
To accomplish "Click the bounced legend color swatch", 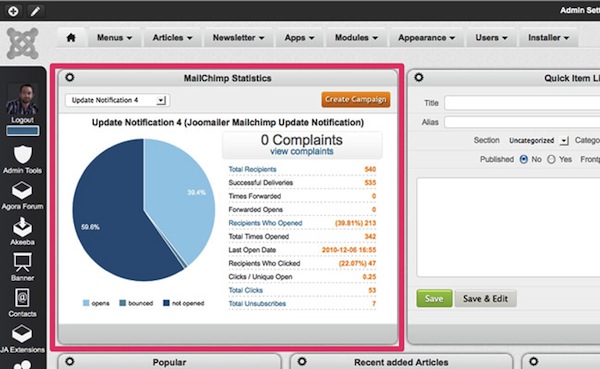I will [122, 303].
